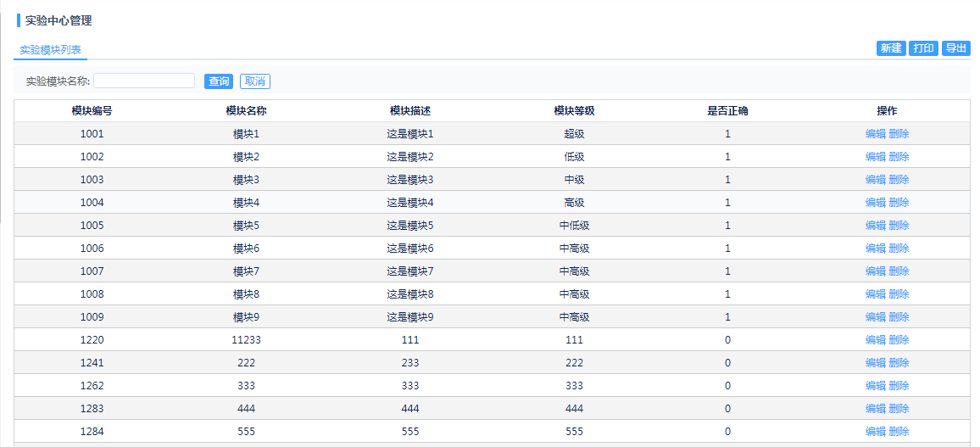The image size is (980, 447).
Task: Click the name cell 11233
Action: (246, 340)
